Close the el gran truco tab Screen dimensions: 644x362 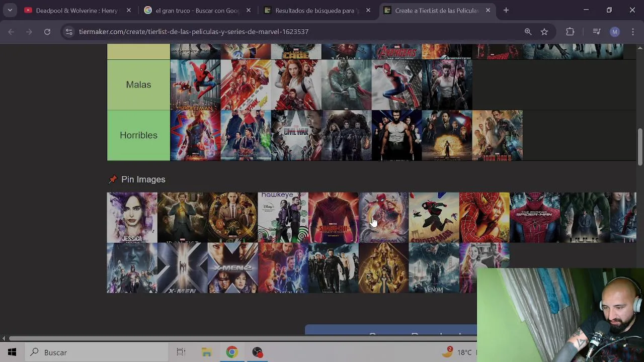(x=249, y=10)
